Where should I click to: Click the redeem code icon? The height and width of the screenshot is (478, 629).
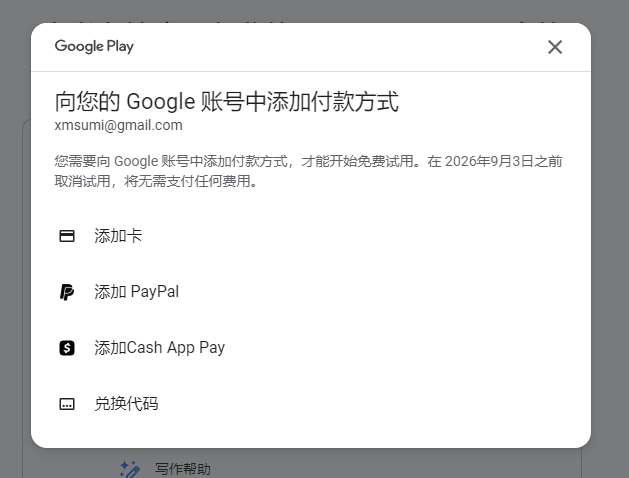point(67,404)
